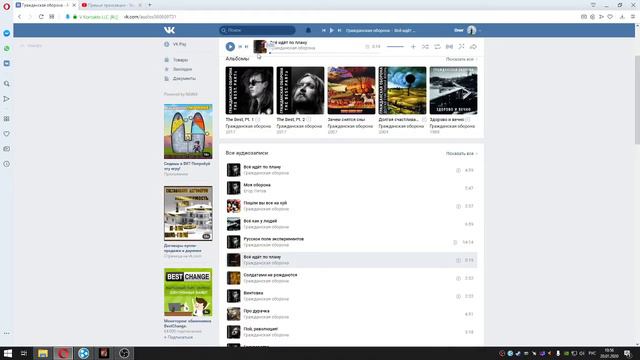Screen dimensions: 640x360
Task: Open the Windows notification center in the tray
Action: coord(628,353)
